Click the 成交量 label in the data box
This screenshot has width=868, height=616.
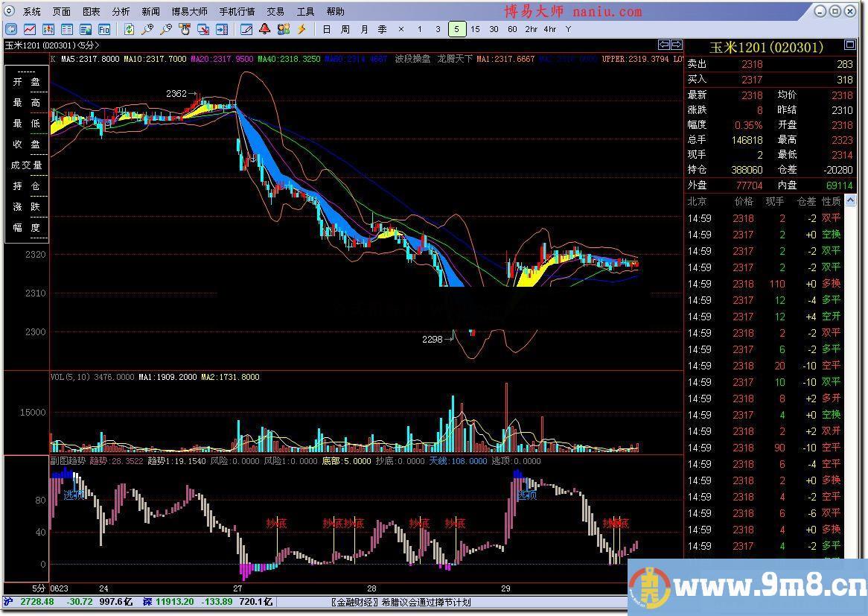[x=27, y=165]
